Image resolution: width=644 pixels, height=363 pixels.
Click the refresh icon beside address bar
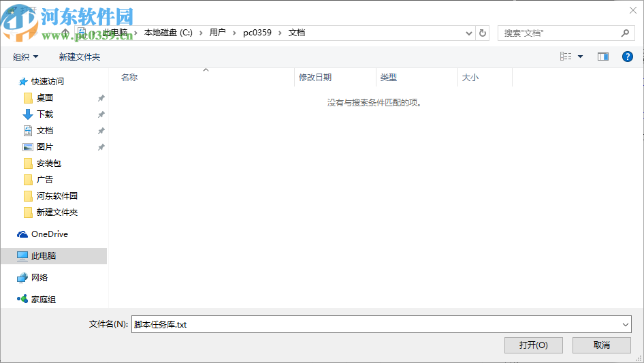click(483, 33)
